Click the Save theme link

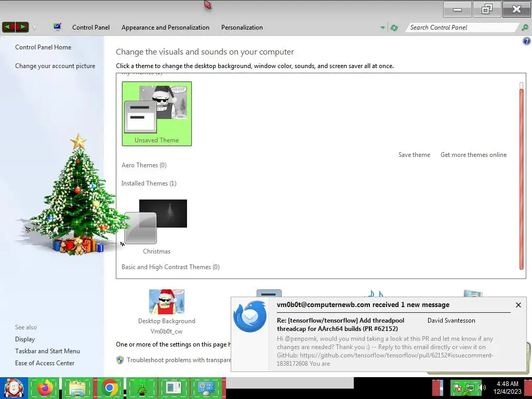[x=414, y=155]
